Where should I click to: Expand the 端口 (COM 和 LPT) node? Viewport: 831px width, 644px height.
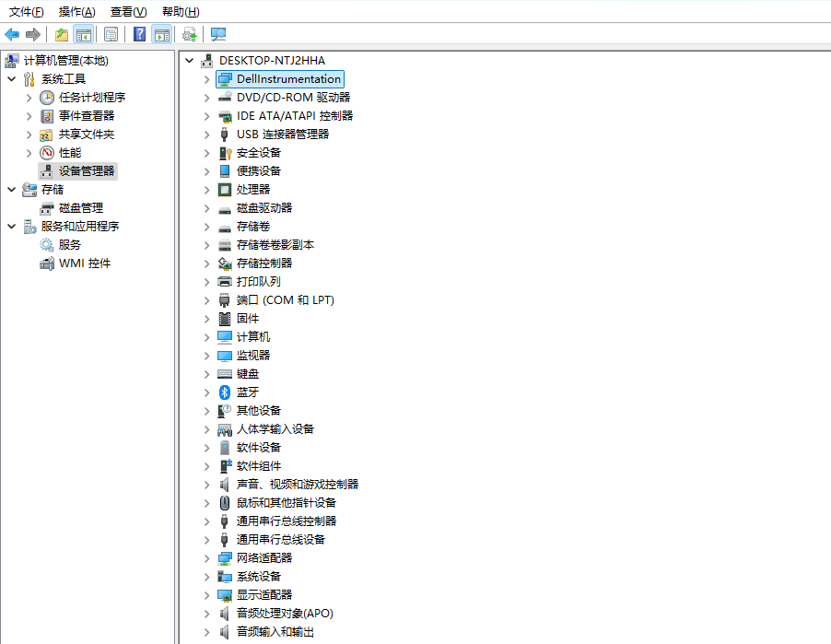point(206,300)
